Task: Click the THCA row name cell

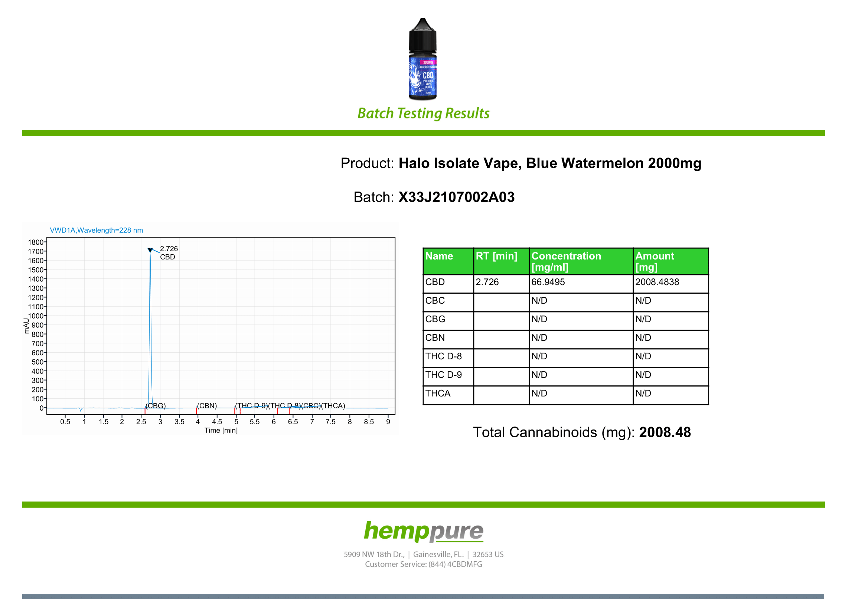Action: (448, 395)
